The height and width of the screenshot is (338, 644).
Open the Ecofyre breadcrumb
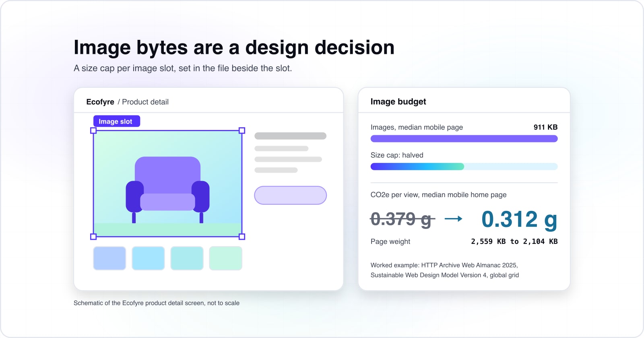(x=100, y=102)
